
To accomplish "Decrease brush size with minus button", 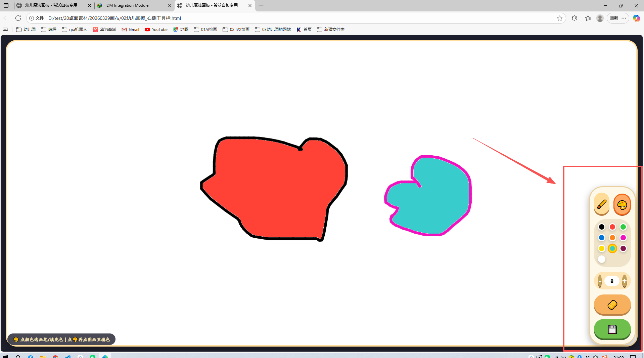I will [x=600, y=281].
